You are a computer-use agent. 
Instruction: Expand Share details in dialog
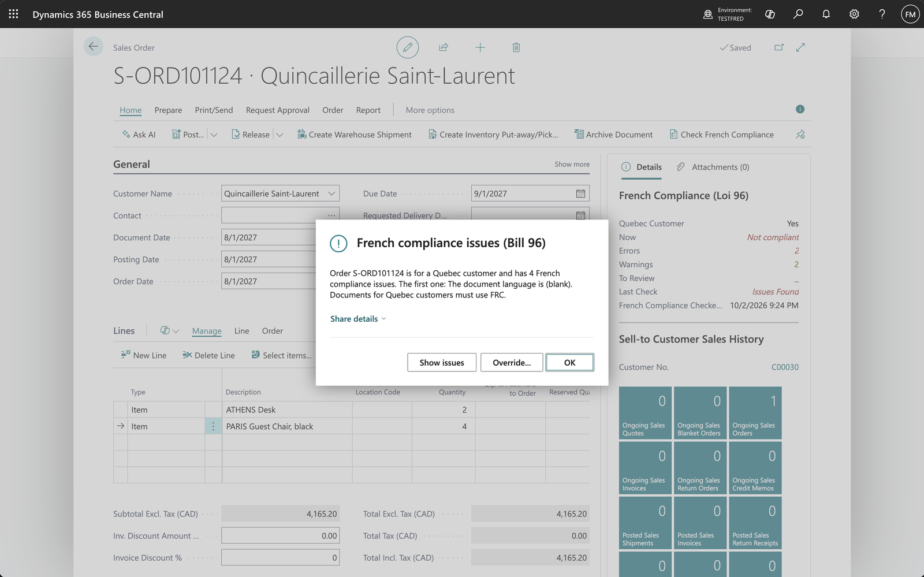[x=358, y=319]
